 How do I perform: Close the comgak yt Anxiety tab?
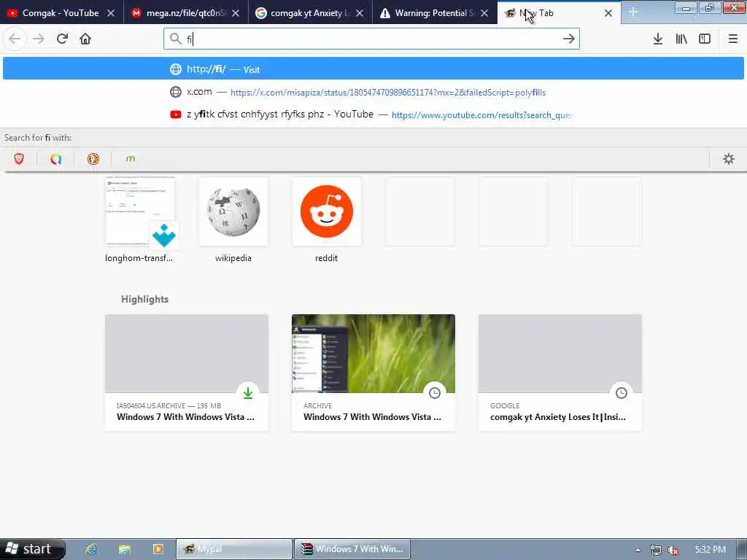(360, 13)
